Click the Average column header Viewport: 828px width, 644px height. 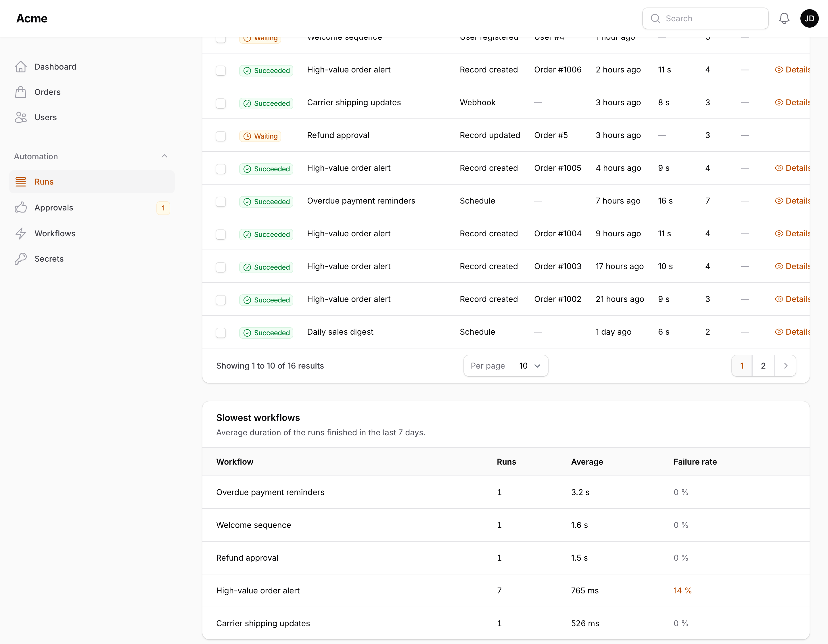587,462
